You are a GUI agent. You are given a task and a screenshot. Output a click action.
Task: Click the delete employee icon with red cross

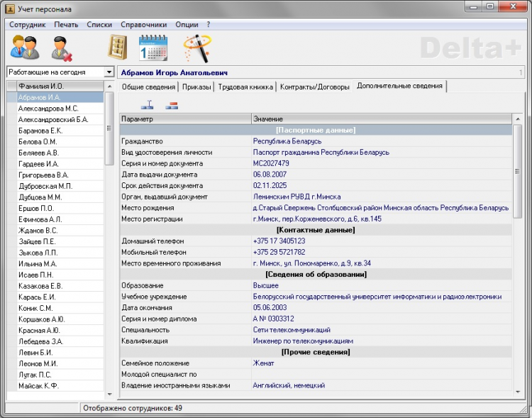coord(62,48)
